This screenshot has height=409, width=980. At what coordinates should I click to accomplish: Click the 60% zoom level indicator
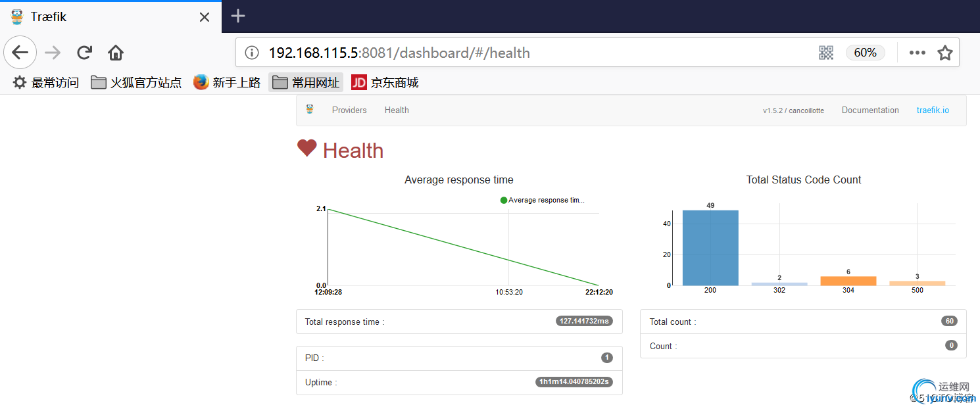(865, 53)
